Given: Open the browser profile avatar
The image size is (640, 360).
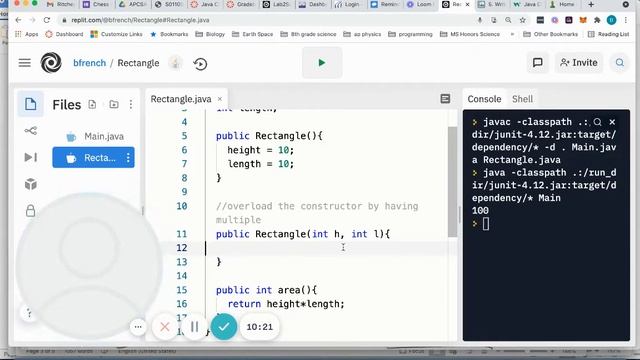Looking at the screenshot, I should point(611,20).
